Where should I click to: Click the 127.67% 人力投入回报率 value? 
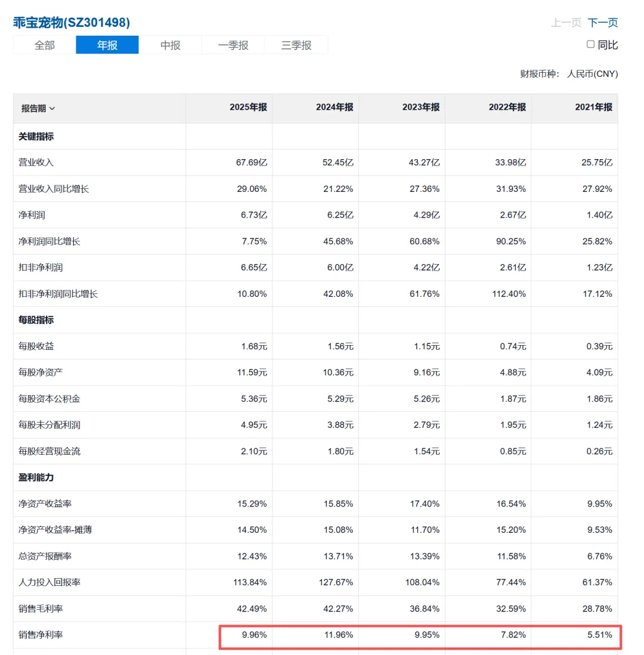pyautogui.click(x=336, y=582)
